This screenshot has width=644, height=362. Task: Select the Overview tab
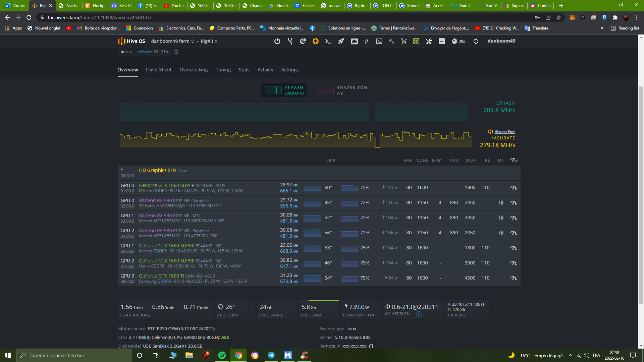coord(128,70)
